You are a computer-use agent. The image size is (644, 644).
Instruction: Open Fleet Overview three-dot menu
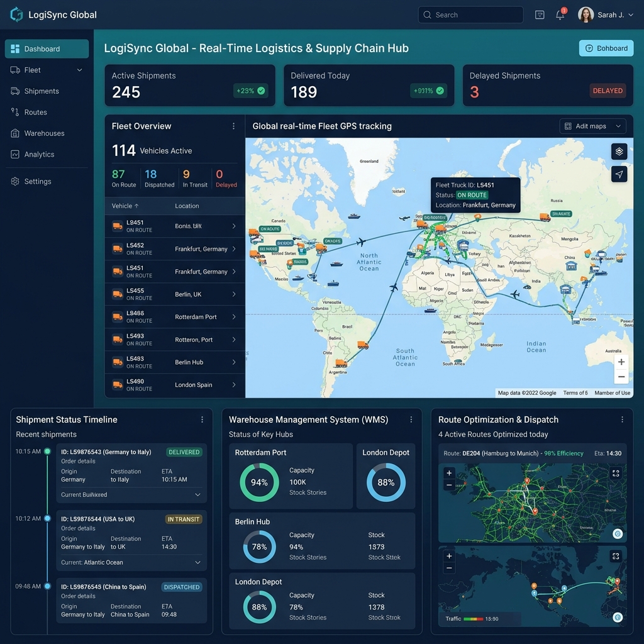coord(234,126)
